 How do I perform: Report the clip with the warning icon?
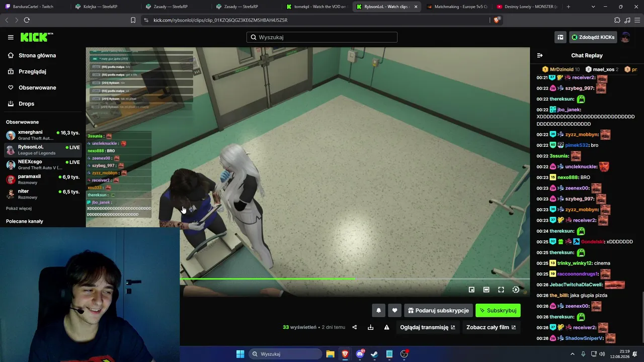pos(387,327)
